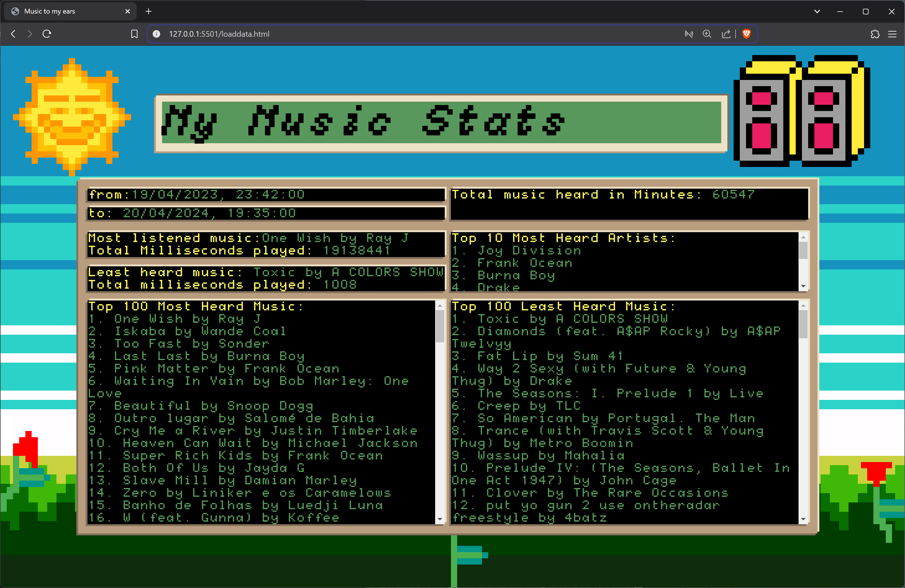Click the pixel sun image
The height and width of the screenshot is (588, 905).
(x=72, y=117)
